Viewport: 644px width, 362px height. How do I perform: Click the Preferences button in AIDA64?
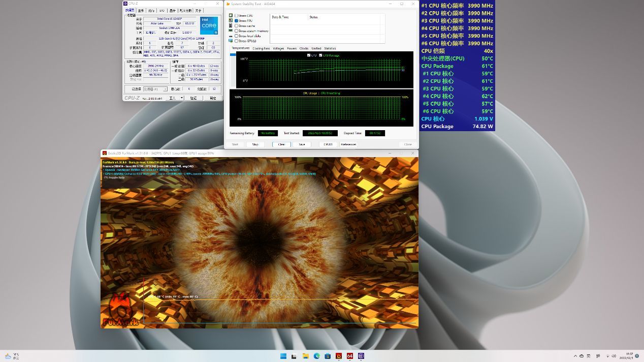coord(348,144)
